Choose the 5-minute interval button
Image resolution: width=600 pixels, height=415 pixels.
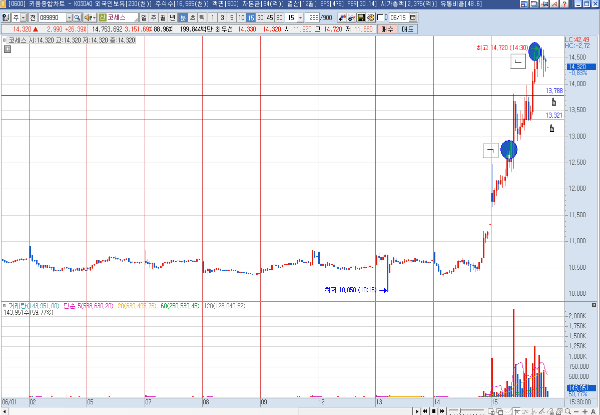click(232, 18)
